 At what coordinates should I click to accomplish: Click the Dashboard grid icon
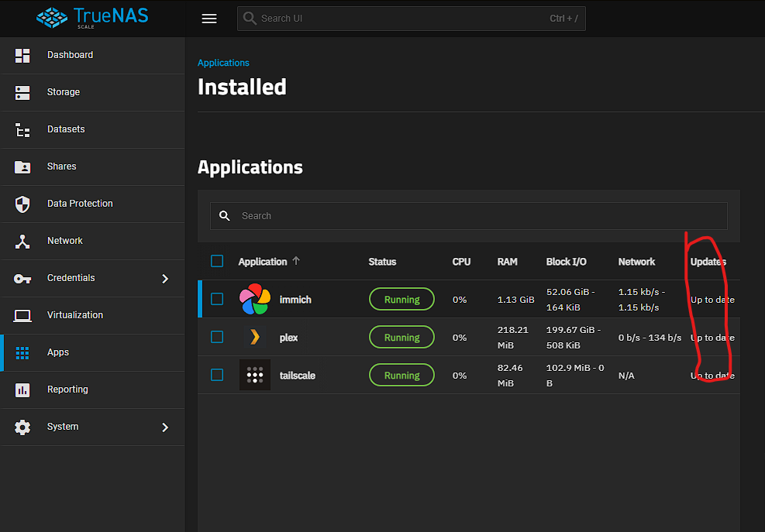click(22, 55)
